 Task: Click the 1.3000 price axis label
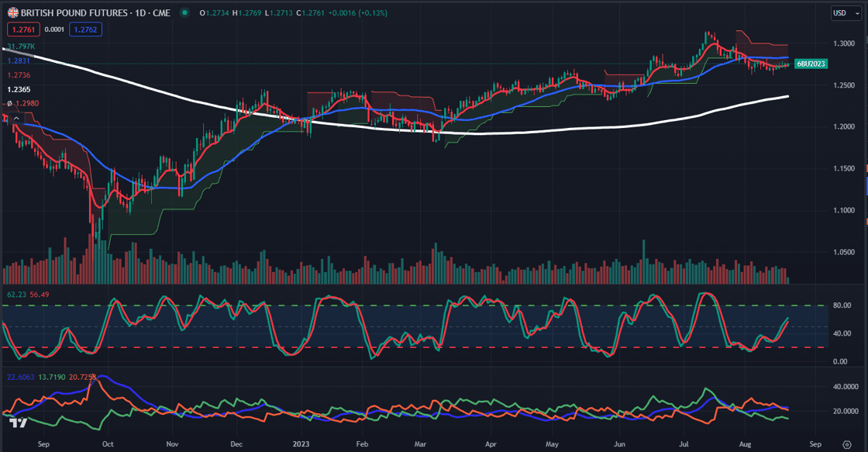844,43
